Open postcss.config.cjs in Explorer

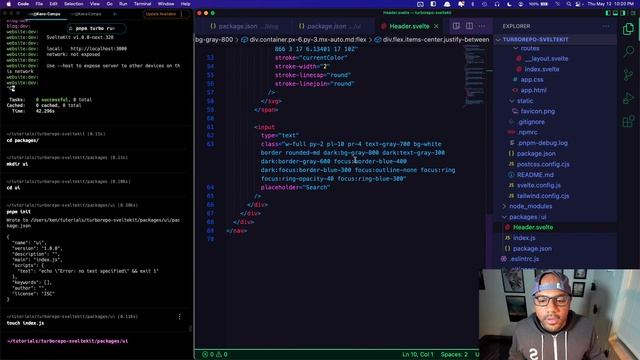(x=543, y=164)
